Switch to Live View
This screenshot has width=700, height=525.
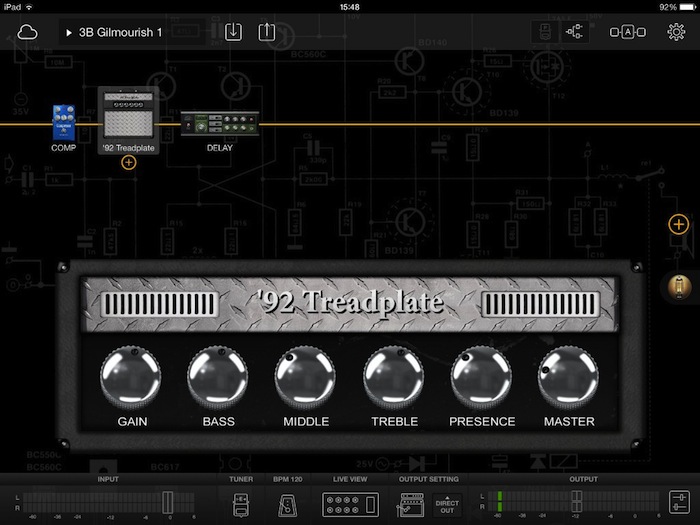(x=350, y=504)
